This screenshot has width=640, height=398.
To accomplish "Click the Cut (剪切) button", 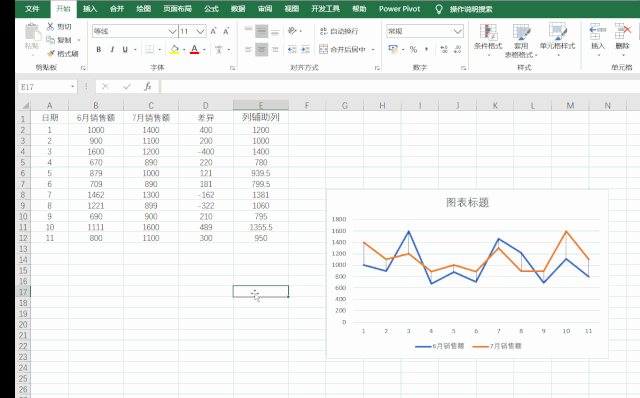I will click(x=59, y=27).
